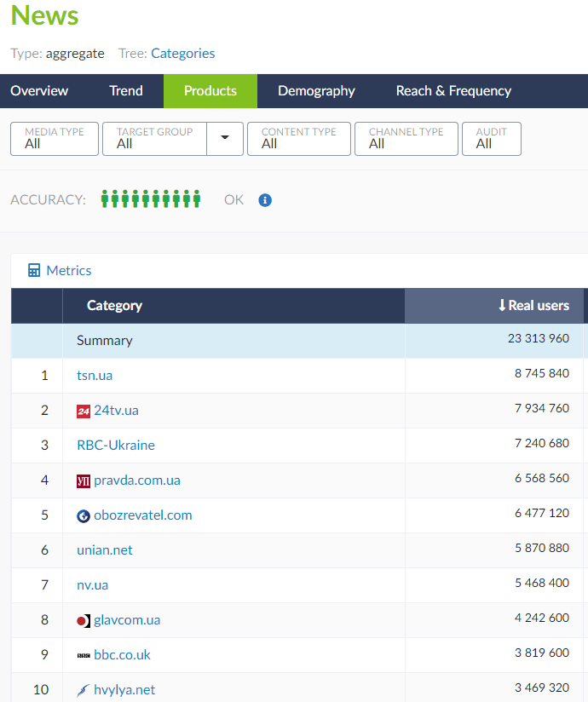The height and width of the screenshot is (702, 588).
Task: Open the Reach & Frequency tab
Action: [453, 91]
